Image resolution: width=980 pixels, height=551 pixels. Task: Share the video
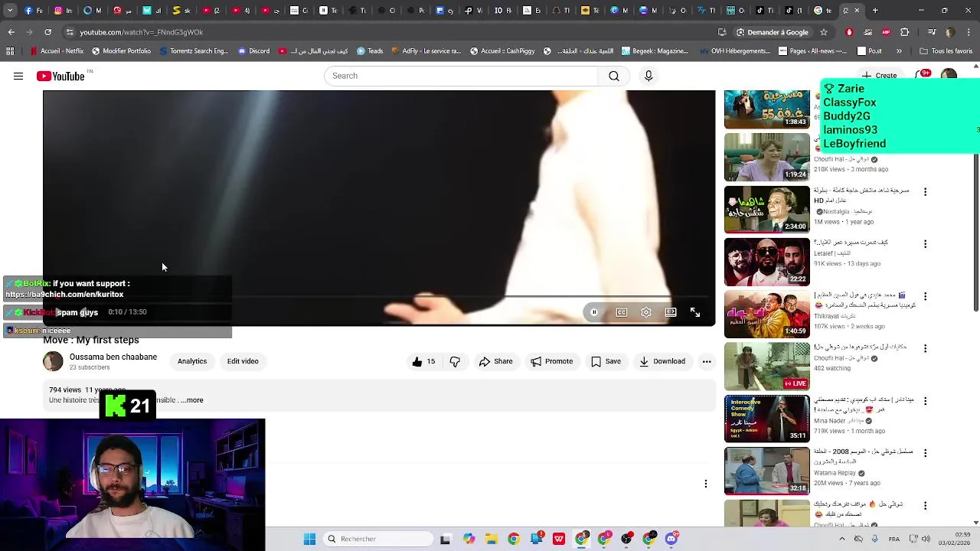coord(495,361)
